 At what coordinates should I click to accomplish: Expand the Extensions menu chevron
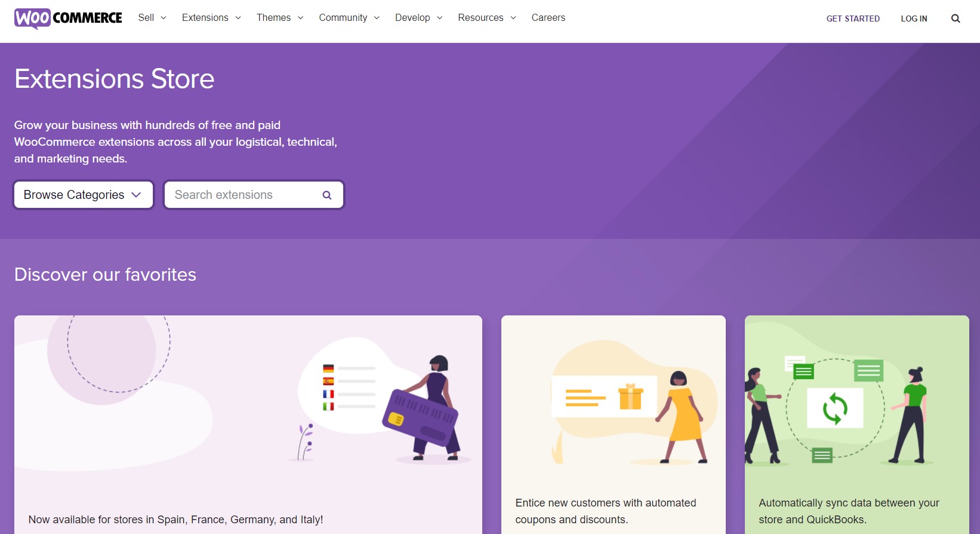238,18
